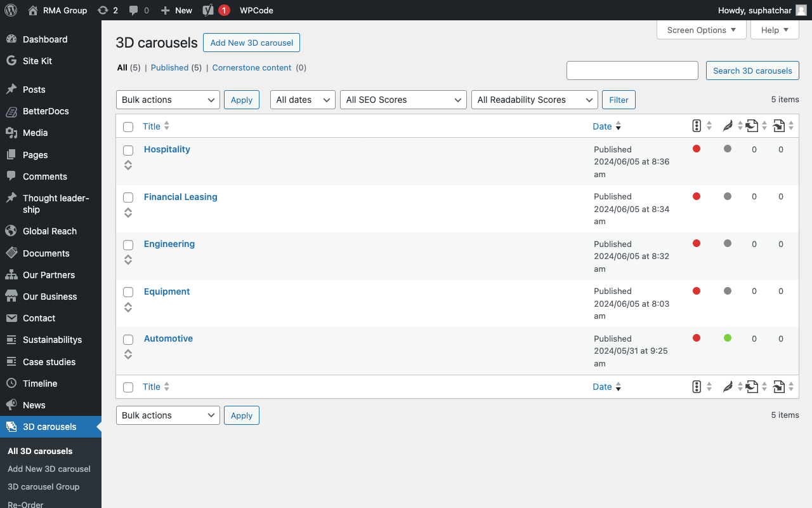Screen dimensions: 812x508
Task: Click the Add New 3D carousel button
Action: click(251, 43)
